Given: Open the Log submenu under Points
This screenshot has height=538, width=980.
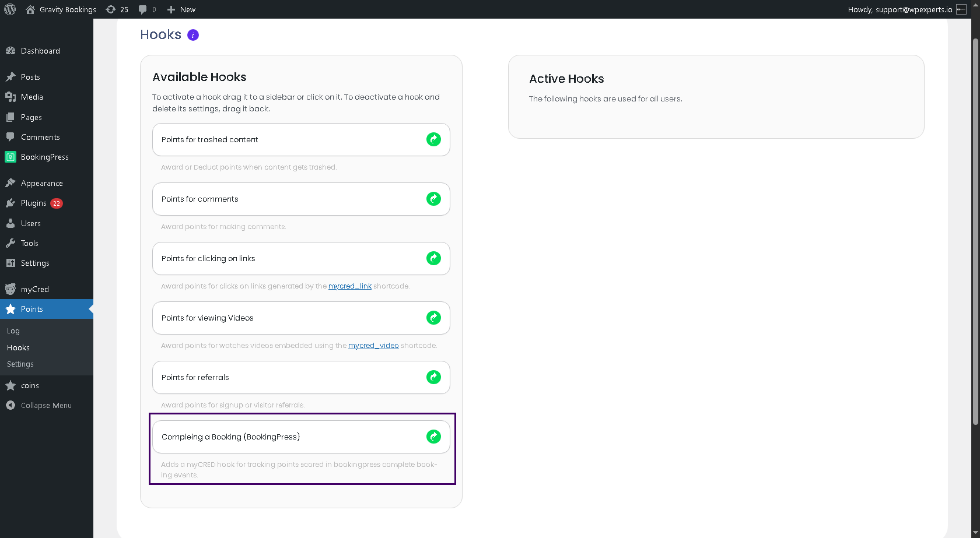Looking at the screenshot, I should click(13, 330).
